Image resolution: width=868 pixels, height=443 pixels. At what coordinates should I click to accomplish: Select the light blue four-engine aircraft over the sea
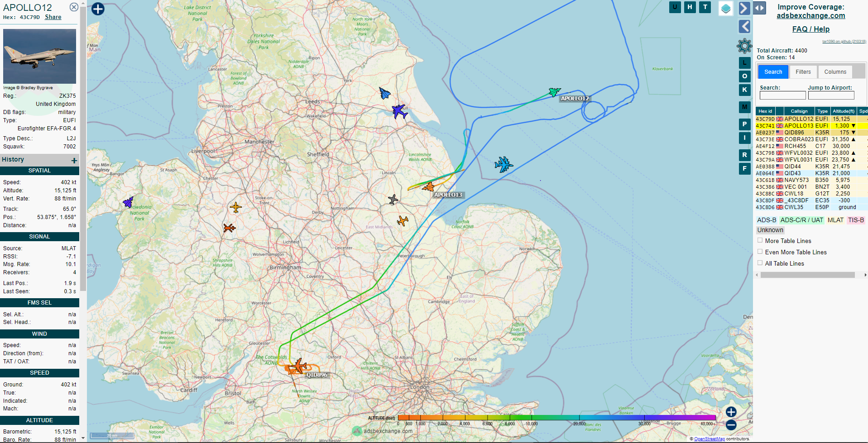click(x=504, y=164)
